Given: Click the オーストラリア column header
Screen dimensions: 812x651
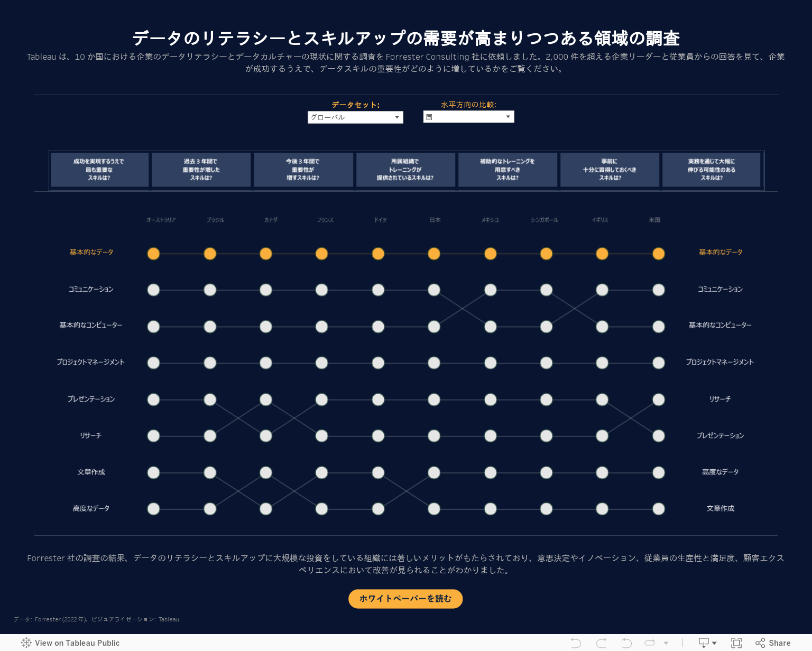Looking at the screenshot, I should pyautogui.click(x=161, y=220).
